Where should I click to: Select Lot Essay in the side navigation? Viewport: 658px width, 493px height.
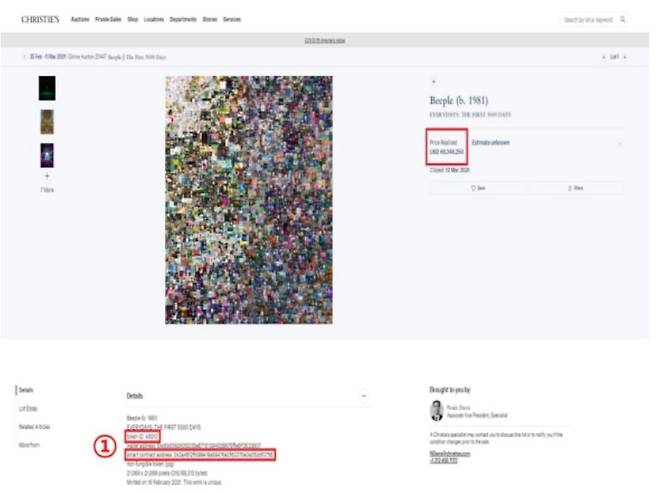(29, 409)
